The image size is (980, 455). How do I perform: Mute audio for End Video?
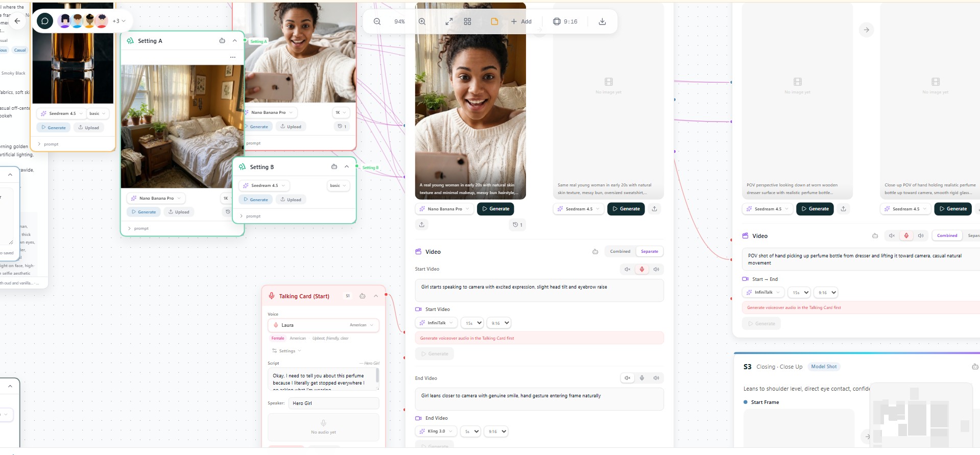pyautogui.click(x=628, y=378)
